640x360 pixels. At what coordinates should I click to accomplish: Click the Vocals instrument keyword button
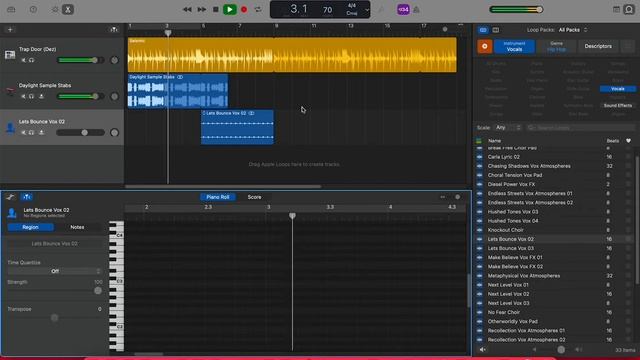(618, 89)
